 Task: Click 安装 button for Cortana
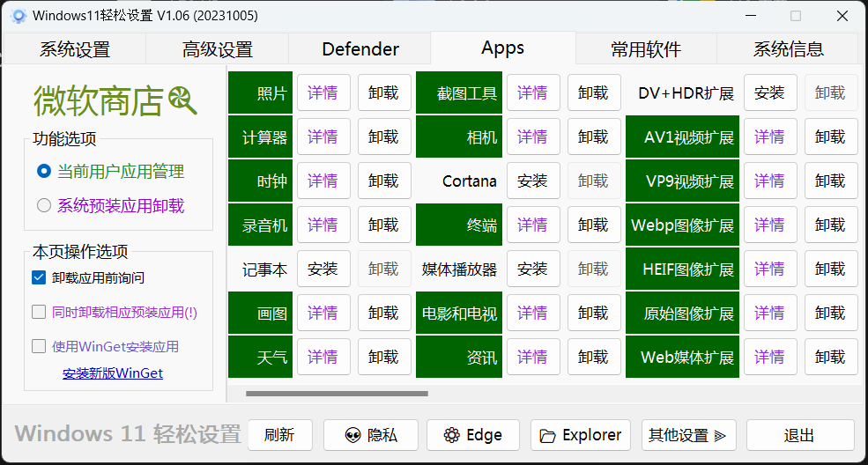pos(532,181)
